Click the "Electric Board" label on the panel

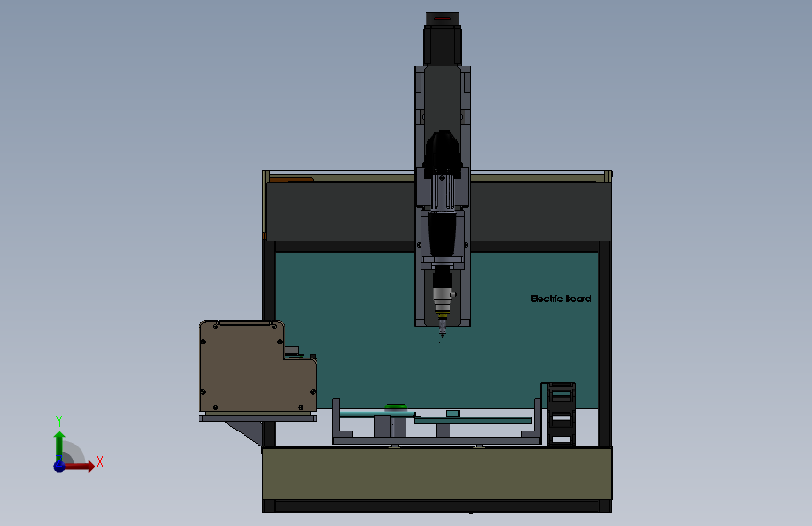(561, 299)
